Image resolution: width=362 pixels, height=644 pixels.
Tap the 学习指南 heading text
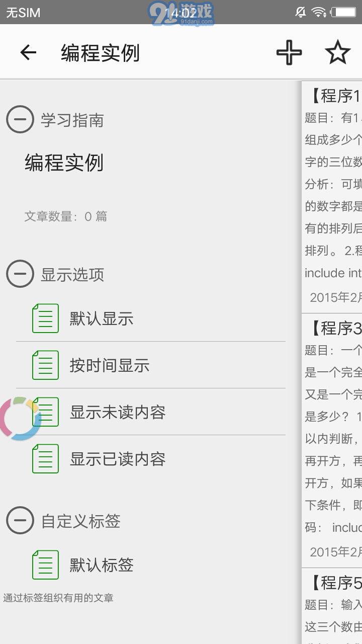pos(72,120)
